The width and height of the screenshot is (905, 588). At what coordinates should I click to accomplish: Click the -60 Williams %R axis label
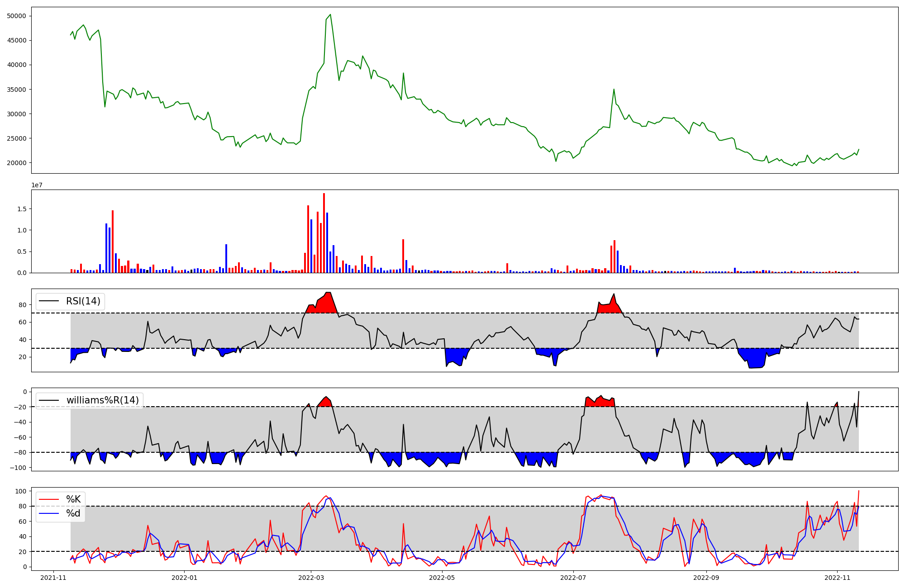coord(20,437)
